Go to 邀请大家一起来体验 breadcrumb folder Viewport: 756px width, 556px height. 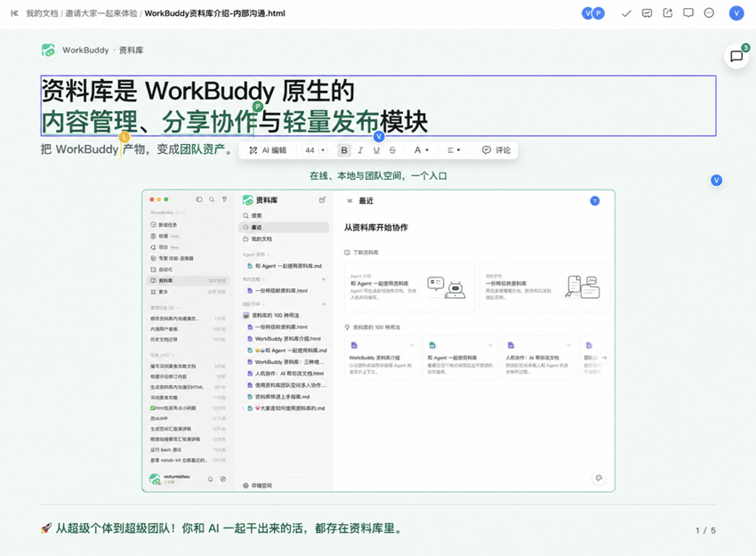101,13
